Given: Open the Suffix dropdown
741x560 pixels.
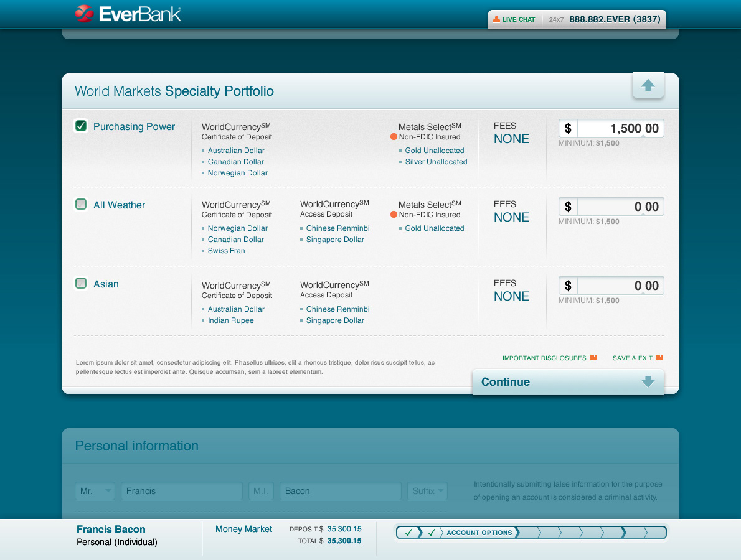Looking at the screenshot, I should (427, 491).
